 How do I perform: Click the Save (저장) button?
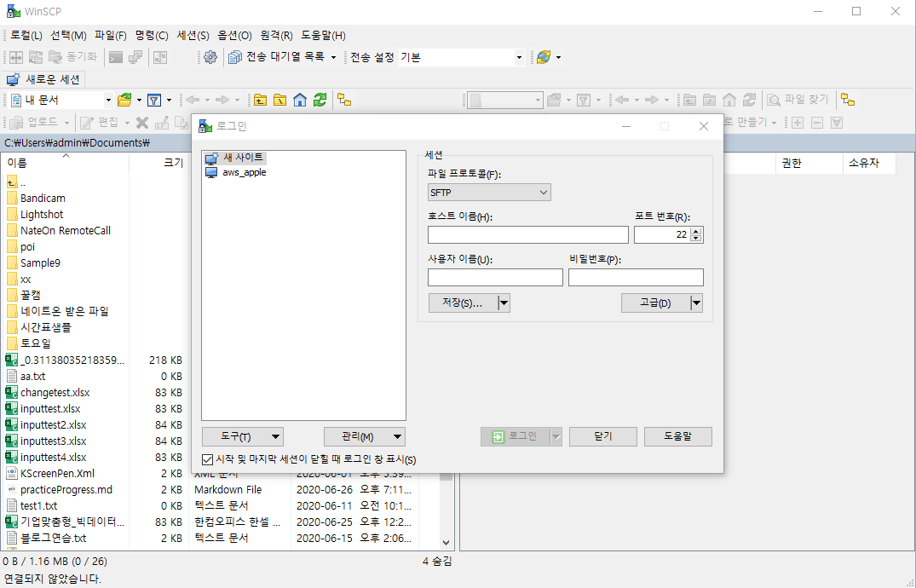(464, 303)
